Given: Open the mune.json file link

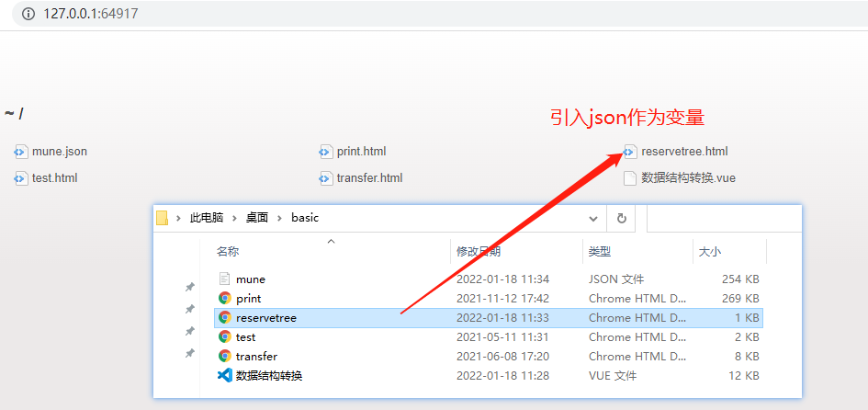Looking at the screenshot, I should point(60,152).
